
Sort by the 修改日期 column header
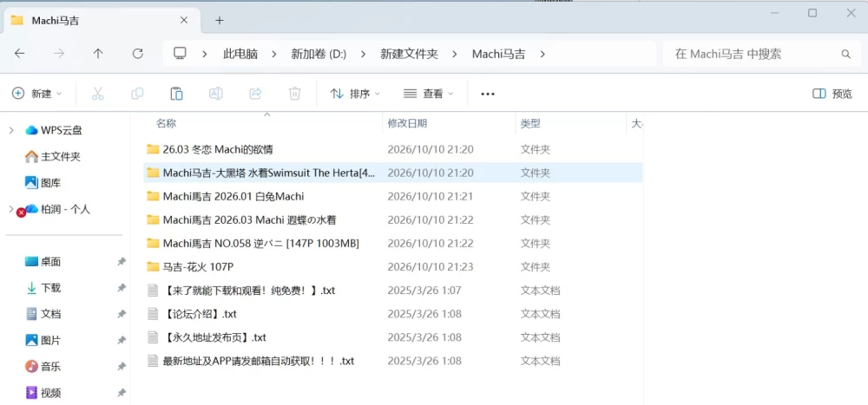pyautogui.click(x=407, y=123)
